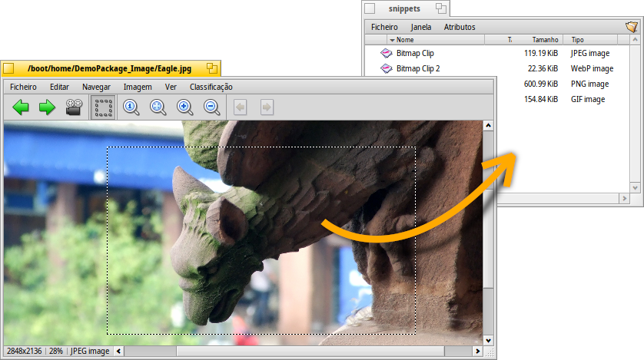Click the original size zoom icon
The height and width of the screenshot is (360, 644).
(x=131, y=107)
